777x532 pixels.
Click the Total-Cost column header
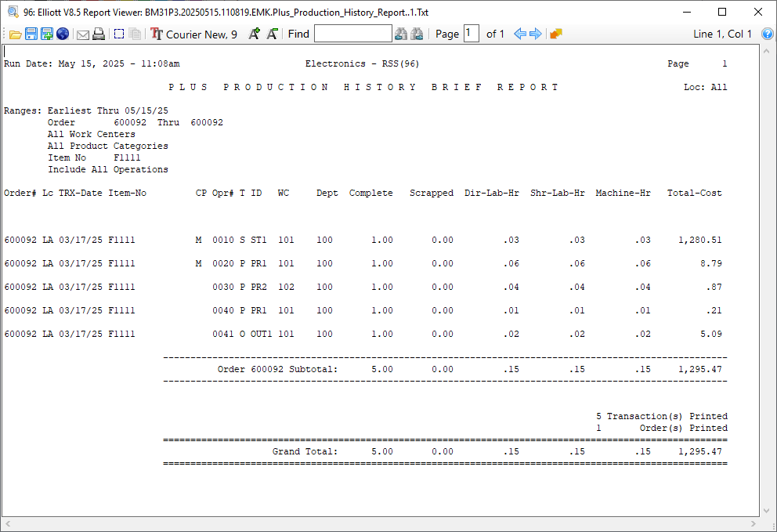pyautogui.click(x=694, y=193)
